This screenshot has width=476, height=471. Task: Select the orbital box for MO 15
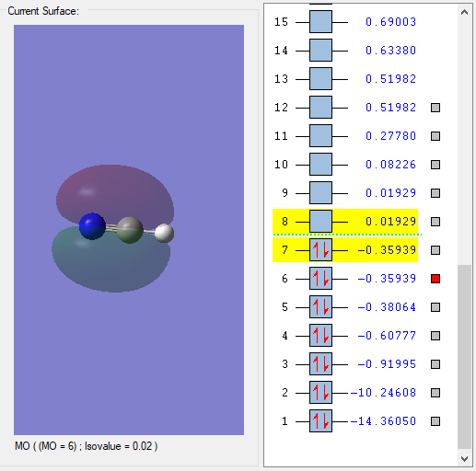[320, 22]
